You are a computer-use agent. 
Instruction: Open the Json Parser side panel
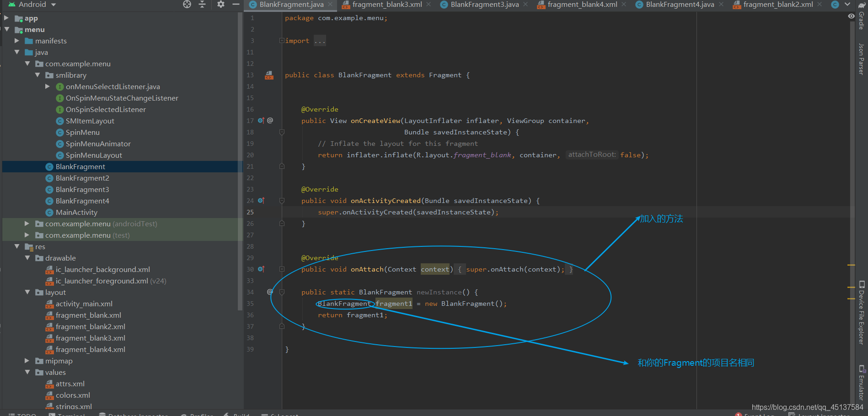click(861, 59)
